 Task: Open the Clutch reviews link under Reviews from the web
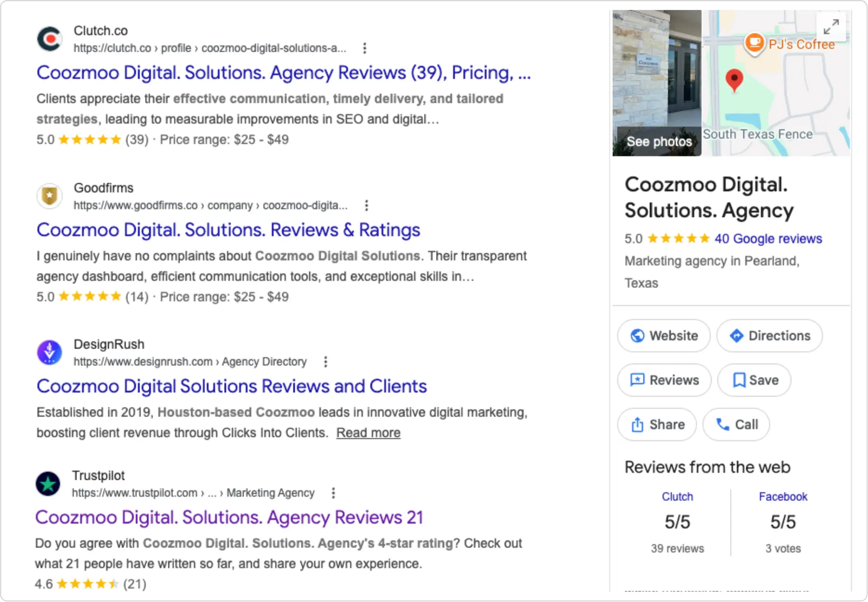[x=678, y=497]
